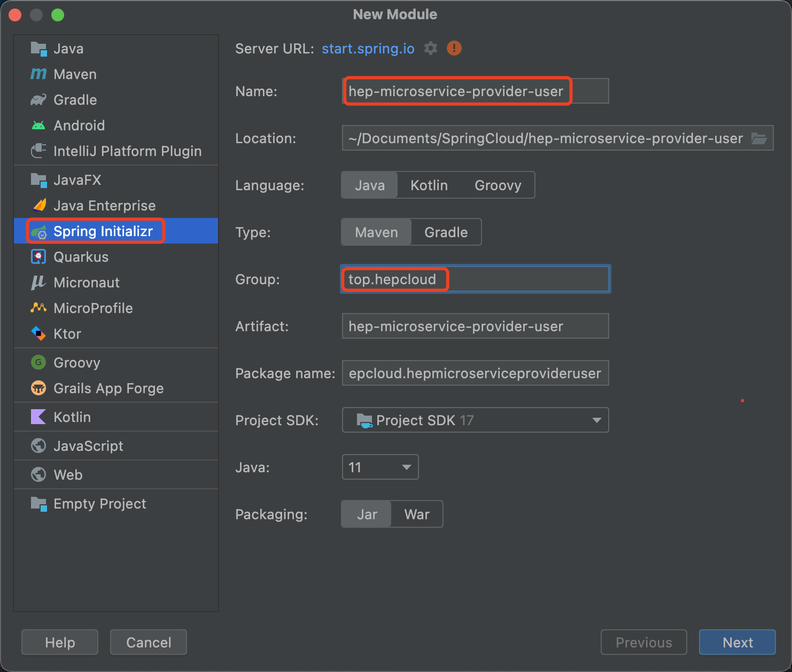Image resolution: width=792 pixels, height=672 pixels.
Task: Click the Ktor icon in the sidebar
Action: pyautogui.click(x=38, y=334)
